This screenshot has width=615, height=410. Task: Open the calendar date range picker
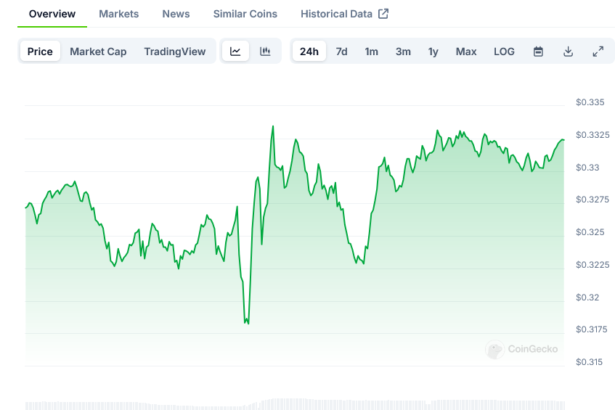coord(538,51)
